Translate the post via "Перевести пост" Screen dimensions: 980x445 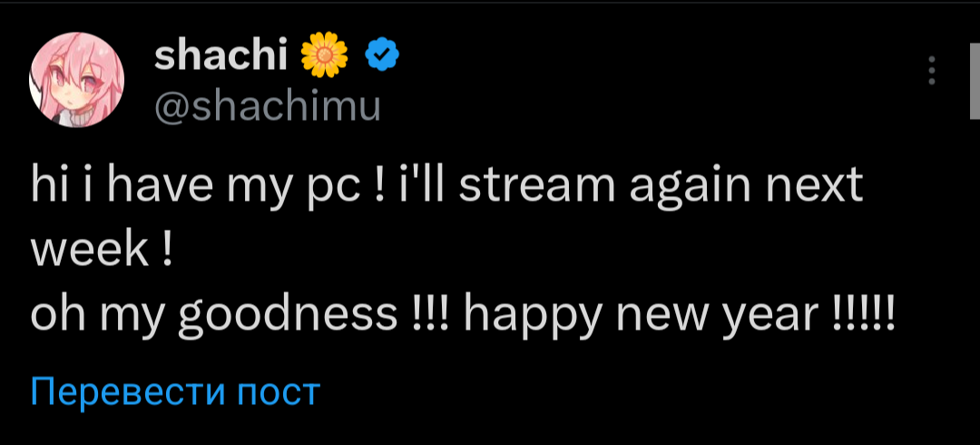(x=175, y=391)
